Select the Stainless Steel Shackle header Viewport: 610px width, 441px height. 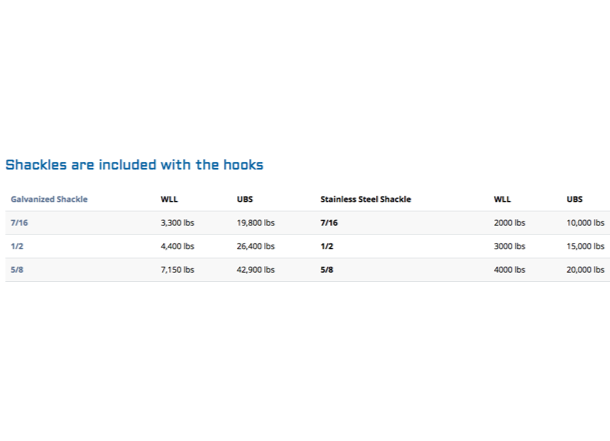(x=366, y=199)
